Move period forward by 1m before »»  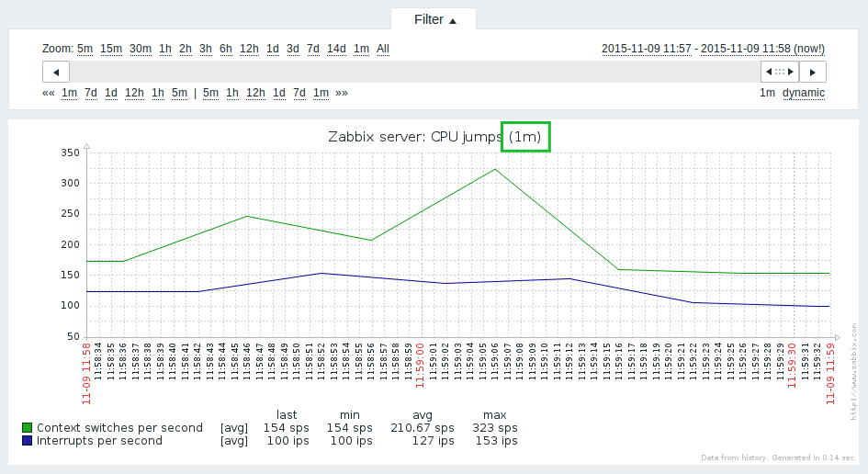(x=321, y=93)
